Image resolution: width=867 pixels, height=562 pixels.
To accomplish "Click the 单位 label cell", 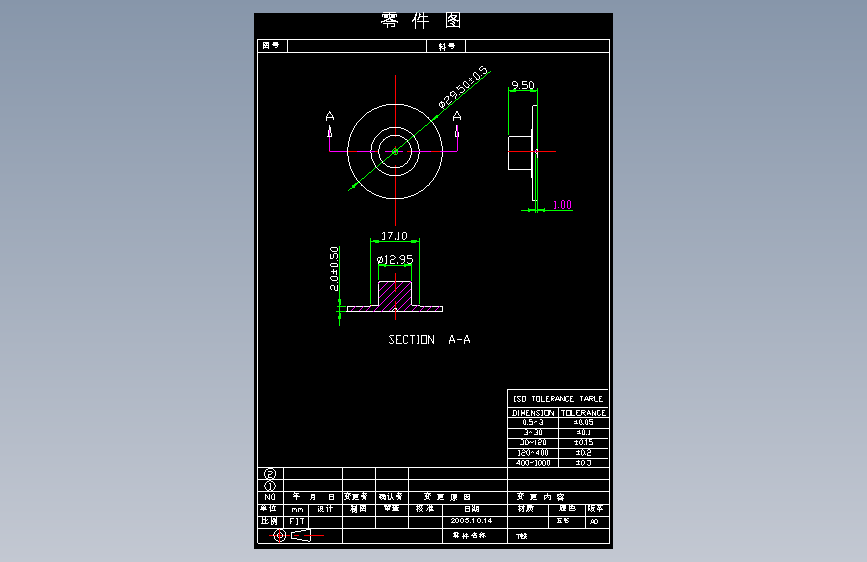I will (x=270, y=509).
